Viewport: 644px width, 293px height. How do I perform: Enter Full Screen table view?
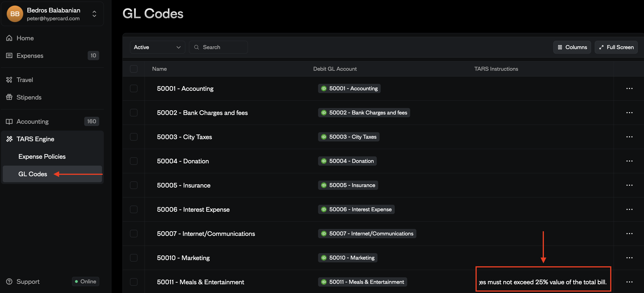tap(616, 47)
